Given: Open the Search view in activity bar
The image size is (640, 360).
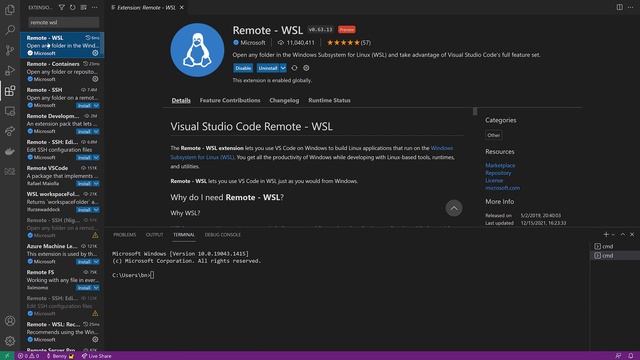Looking at the screenshot, I should pyautogui.click(x=10, y=30).
